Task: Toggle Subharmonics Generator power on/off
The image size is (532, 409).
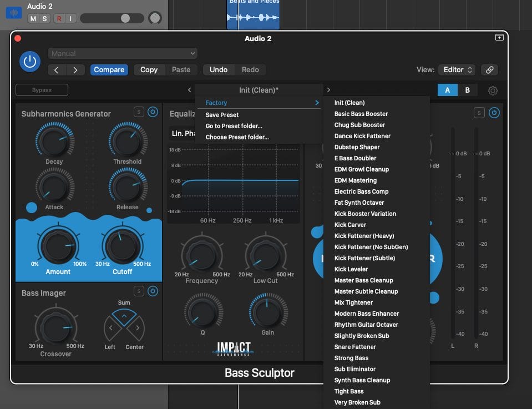Action: coord(153,112)
